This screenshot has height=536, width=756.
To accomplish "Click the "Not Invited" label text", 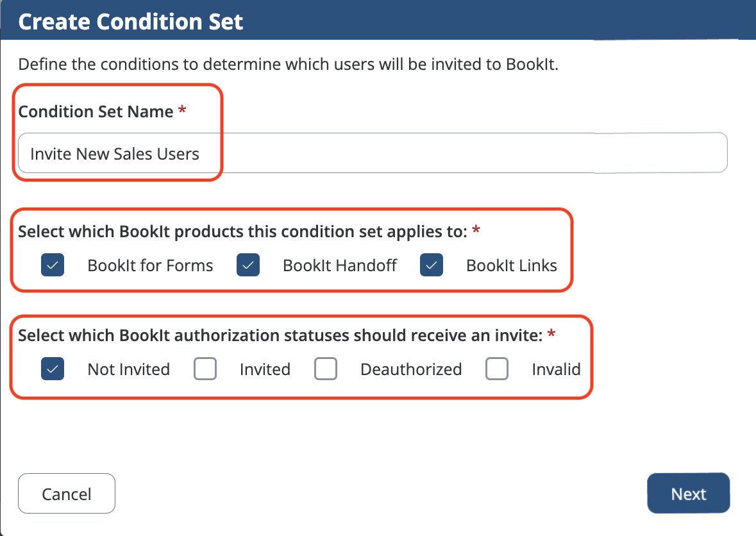I will pyautogui.click(x=128, y=369).
